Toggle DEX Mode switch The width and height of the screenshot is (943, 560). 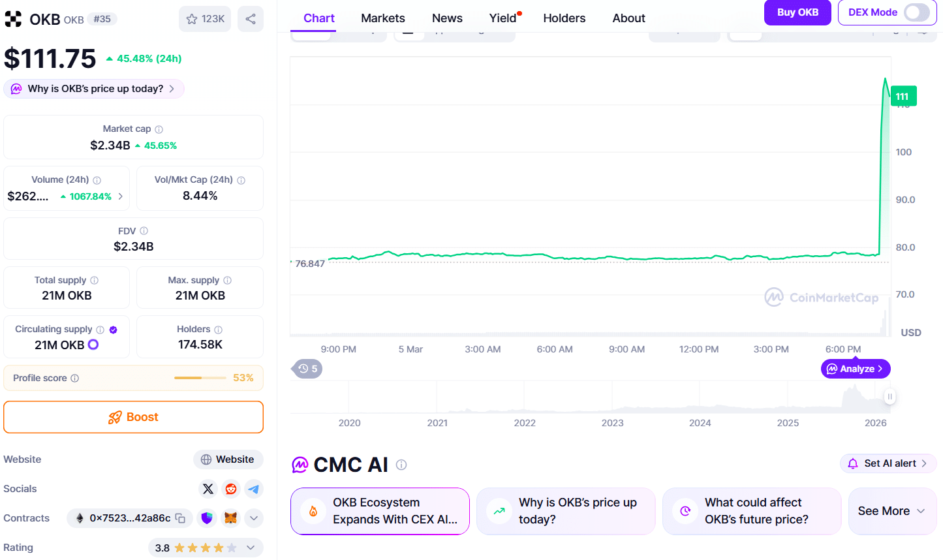tap(916, 12)
